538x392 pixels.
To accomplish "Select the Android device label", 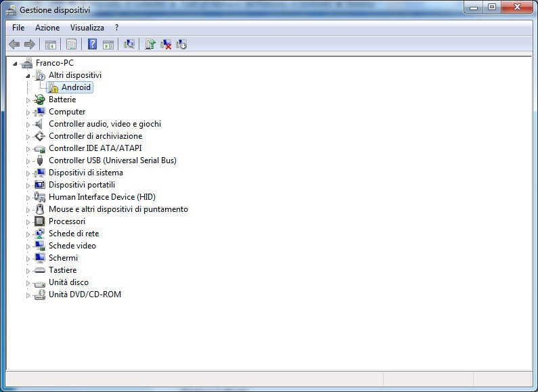I will pyautogui.click(x=76, y=87).
